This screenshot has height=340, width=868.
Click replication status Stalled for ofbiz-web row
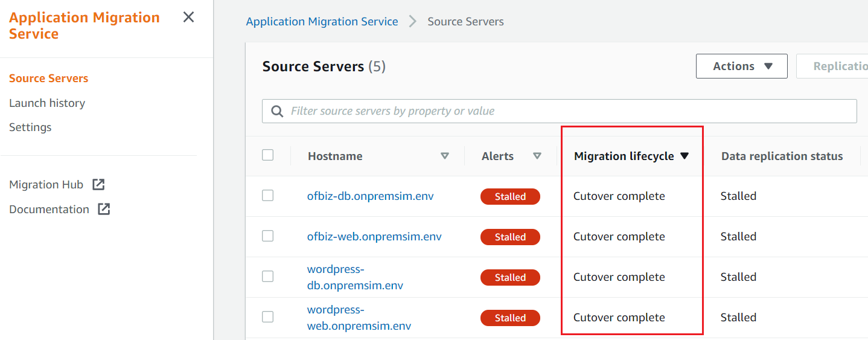tap(738, 237)
